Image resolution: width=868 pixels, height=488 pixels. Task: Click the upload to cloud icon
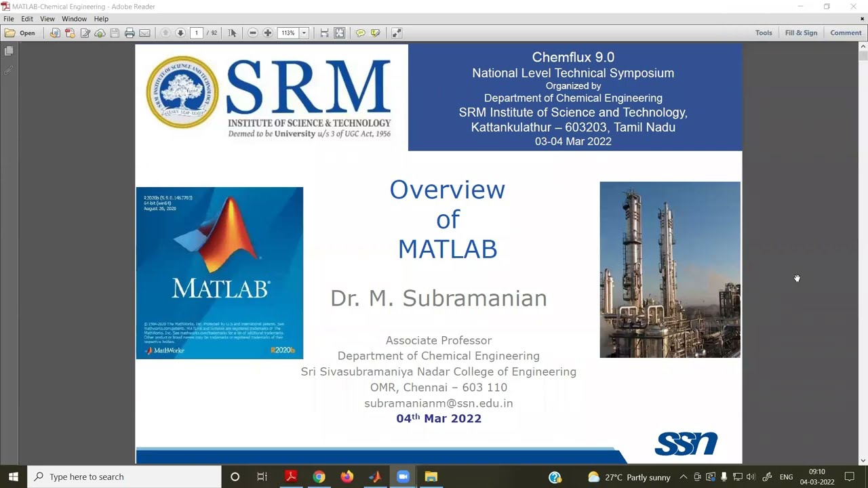[x=100, y=33]
